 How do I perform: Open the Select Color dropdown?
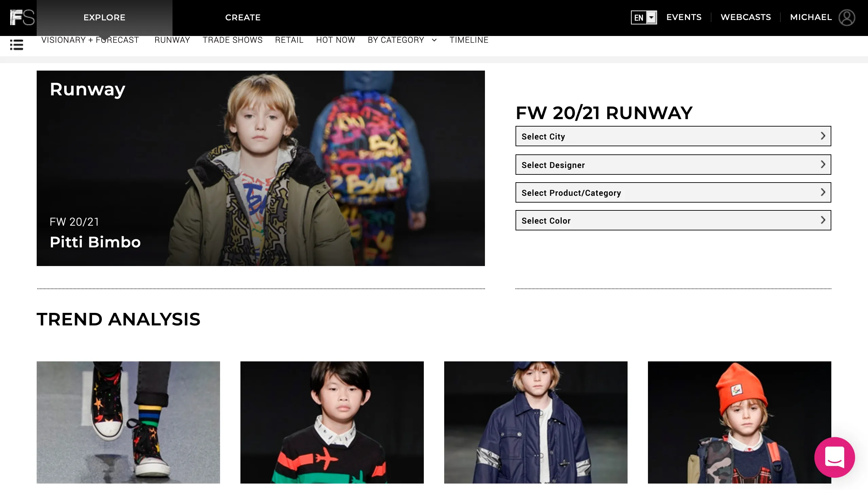(673, 220)
